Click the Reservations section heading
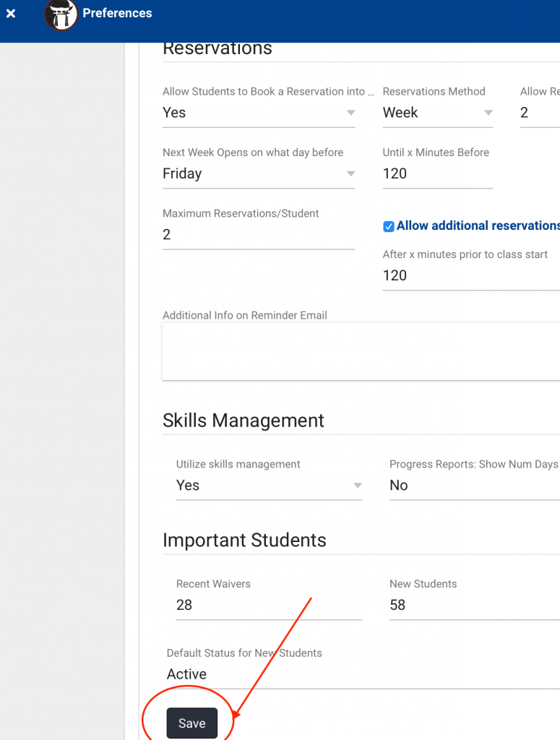This screenshot has height=740, width=560. point(217,48)
